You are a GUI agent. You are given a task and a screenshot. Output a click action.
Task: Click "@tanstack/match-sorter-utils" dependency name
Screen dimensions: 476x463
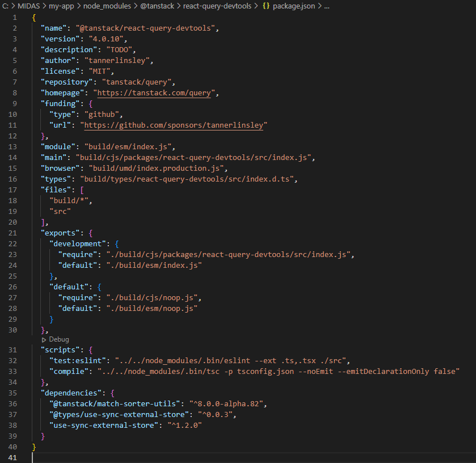[x=115, y=404]
